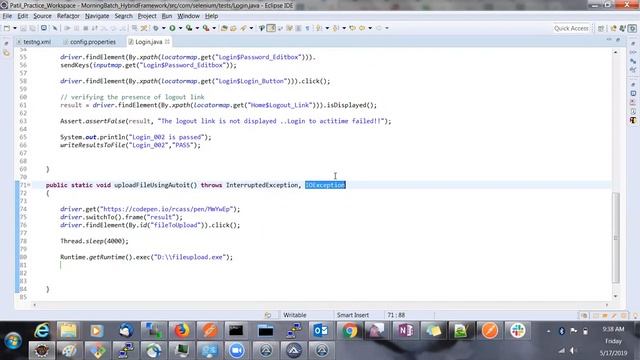Expand the External Tools dropdown arrow
The image size is (640, 360).
[x=214, y=28]
